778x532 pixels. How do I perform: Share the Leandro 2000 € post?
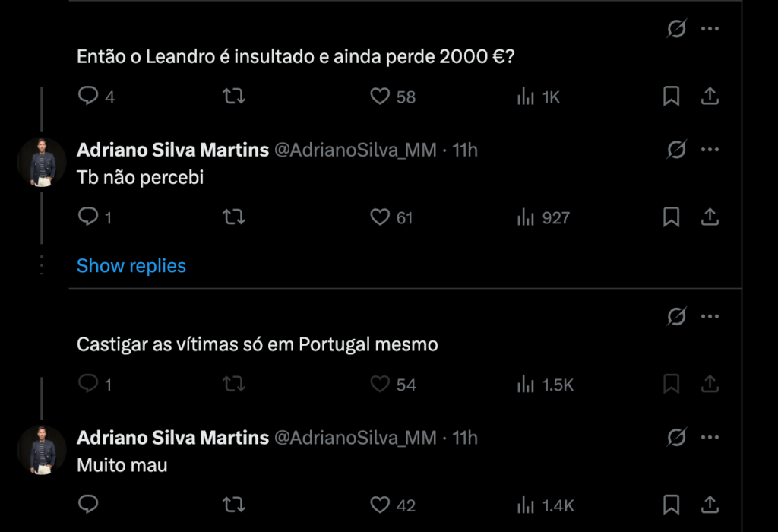coord(710,97)
